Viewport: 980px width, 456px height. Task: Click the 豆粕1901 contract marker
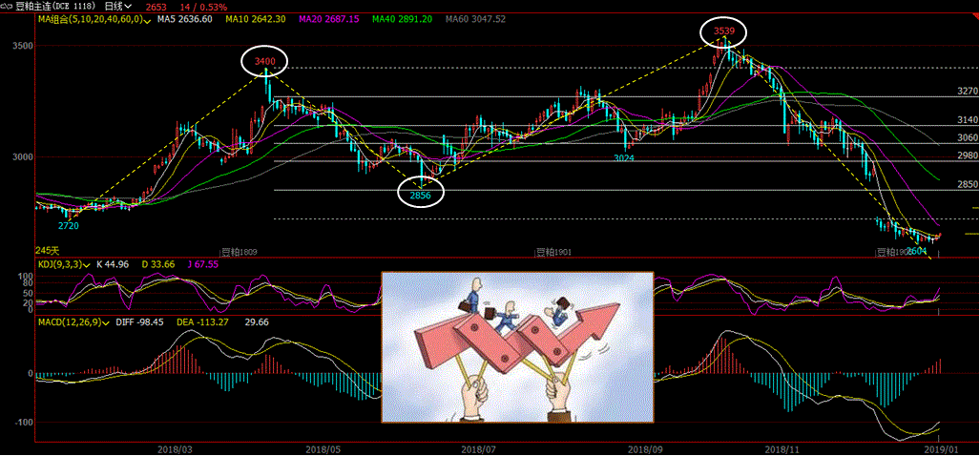coord(552,252)
